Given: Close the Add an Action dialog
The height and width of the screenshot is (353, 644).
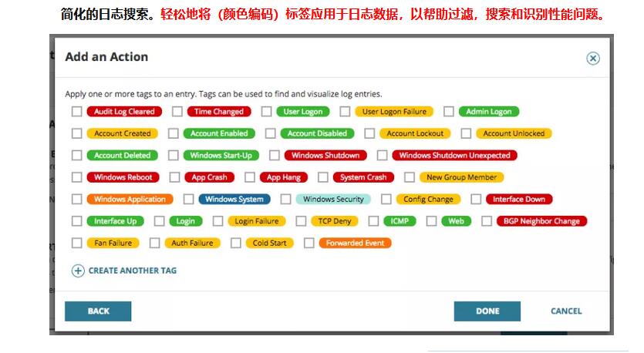Looking at the screenshot, I should pos(592,59).
